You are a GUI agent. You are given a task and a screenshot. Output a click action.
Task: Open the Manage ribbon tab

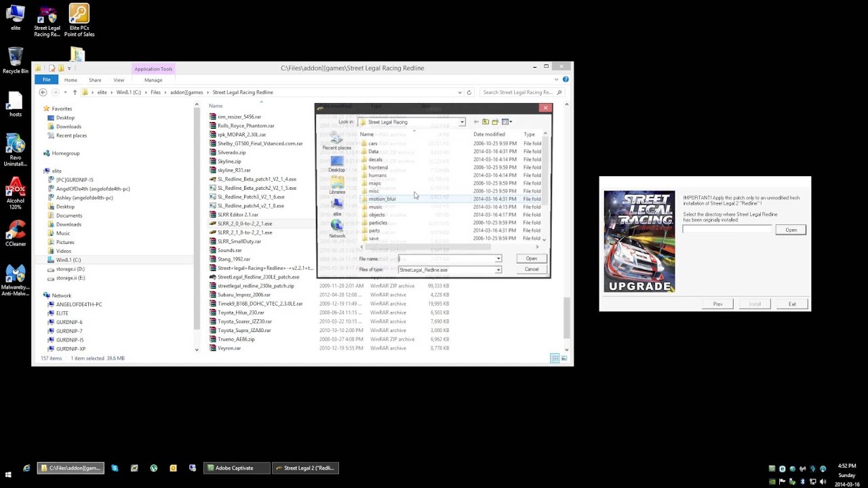tap(153, 80)
